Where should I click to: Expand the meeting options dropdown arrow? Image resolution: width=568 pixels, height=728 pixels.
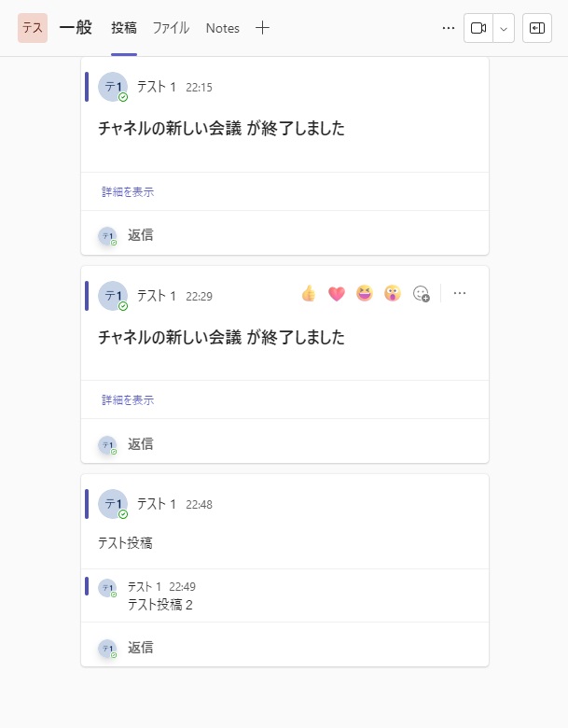pos(504,28)
